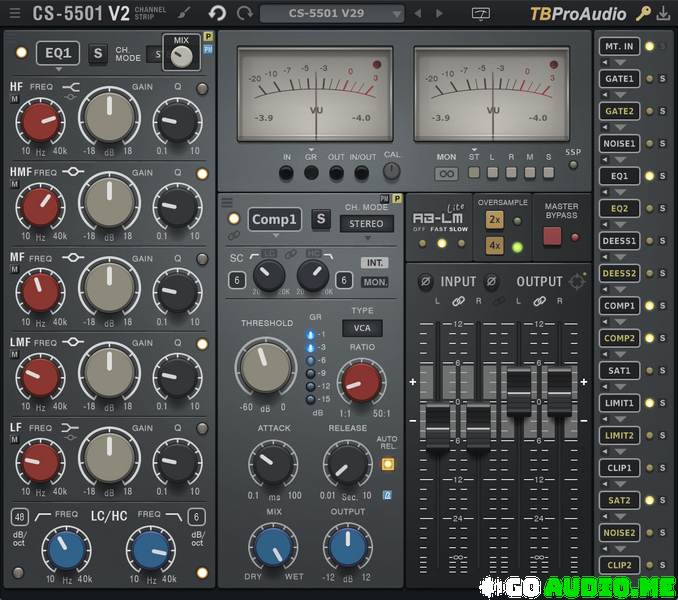Toggle the EQ1 power LED

21,53
